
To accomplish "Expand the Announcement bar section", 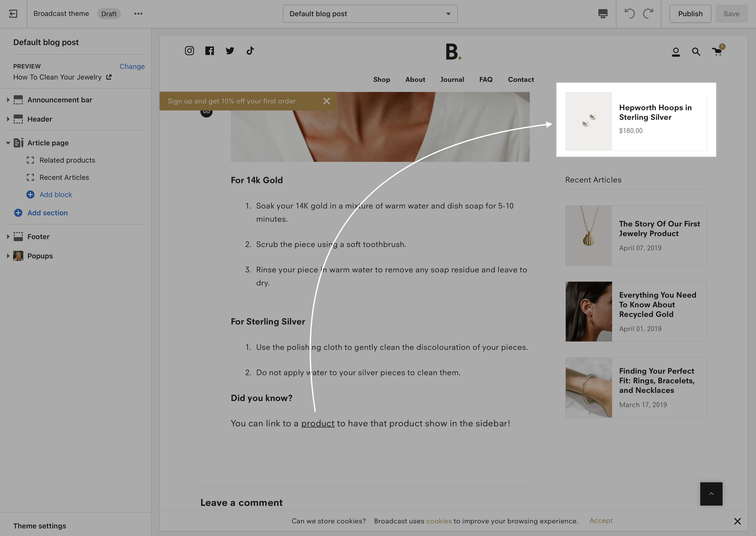I will pos(8,100).
